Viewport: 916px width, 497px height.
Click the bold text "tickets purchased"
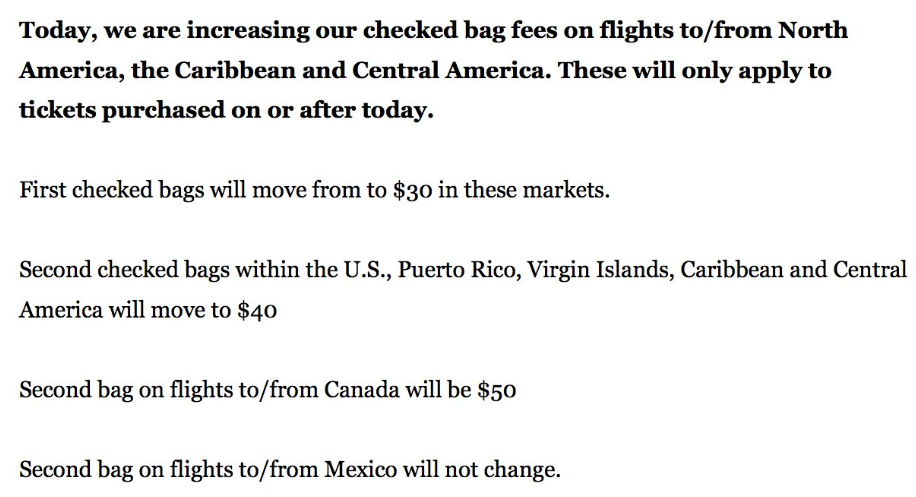109,110
